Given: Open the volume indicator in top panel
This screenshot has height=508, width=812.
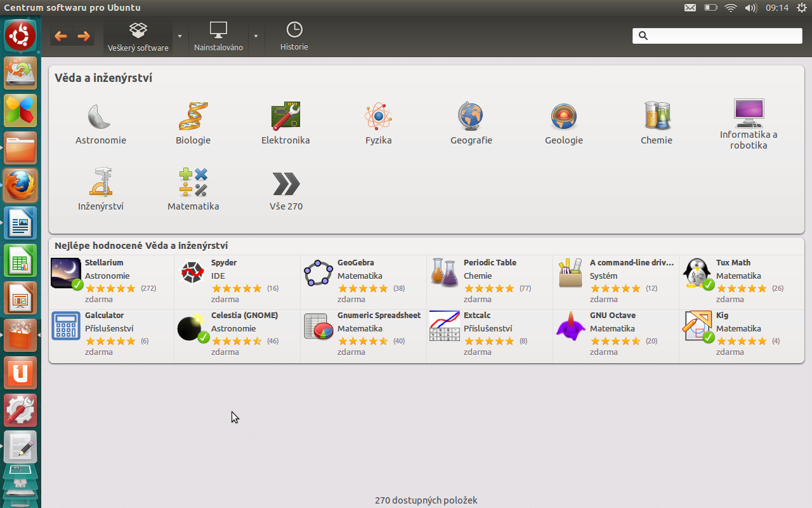Looking at the screenshot, I should tap(751, 8).
